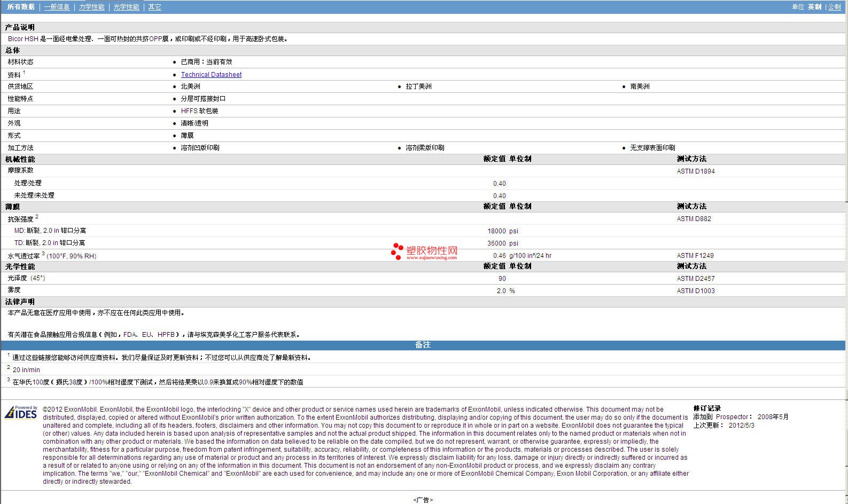Click the 溶剂柔版印刷 processing method
848x504 pixels.
pos(425,148)
